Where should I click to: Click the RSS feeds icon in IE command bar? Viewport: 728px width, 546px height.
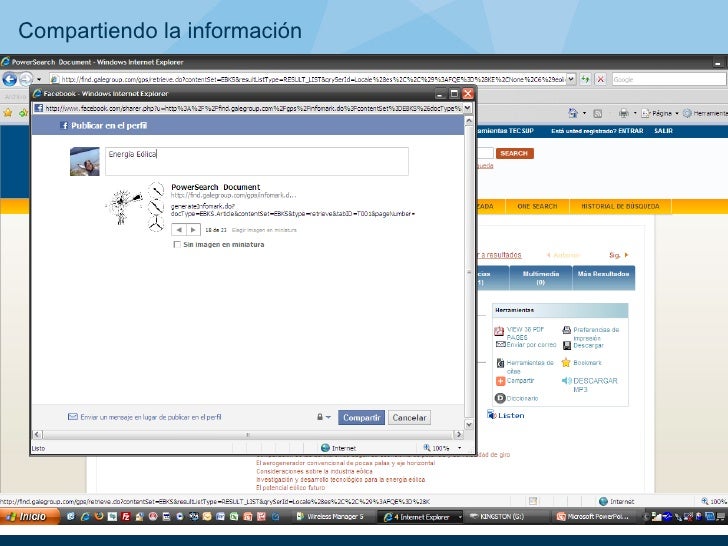598,113
